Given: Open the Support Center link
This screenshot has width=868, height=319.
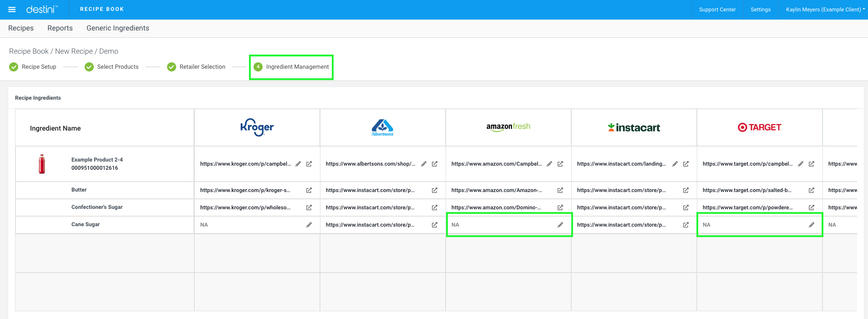Looking at the screenshot, I should tap(717, 10).
